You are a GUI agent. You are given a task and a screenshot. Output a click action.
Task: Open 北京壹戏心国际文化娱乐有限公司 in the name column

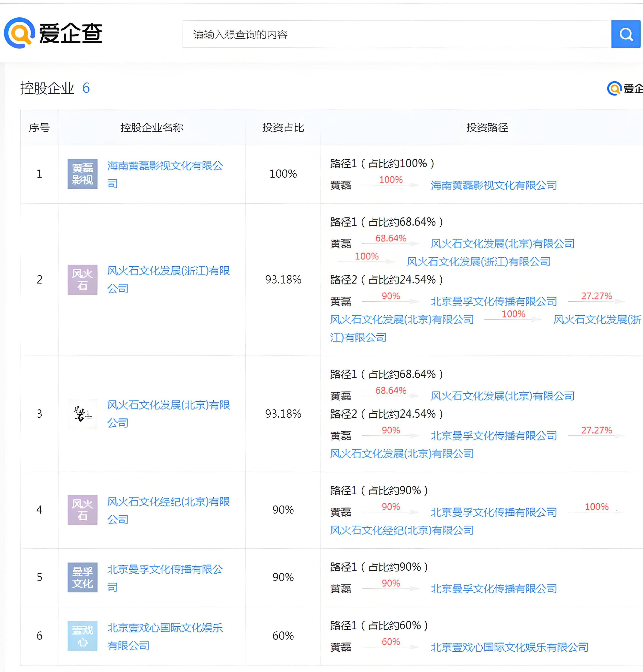pyautogui.click(x=165, y=637)
